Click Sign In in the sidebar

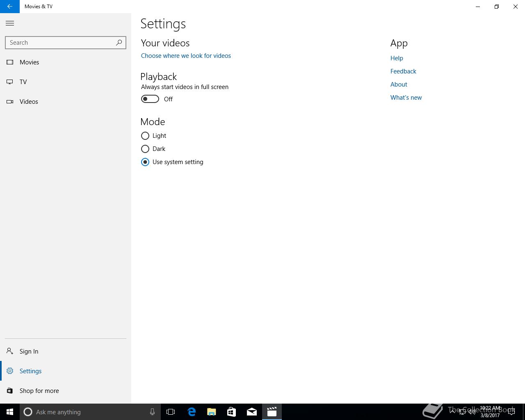click(29, 352)
